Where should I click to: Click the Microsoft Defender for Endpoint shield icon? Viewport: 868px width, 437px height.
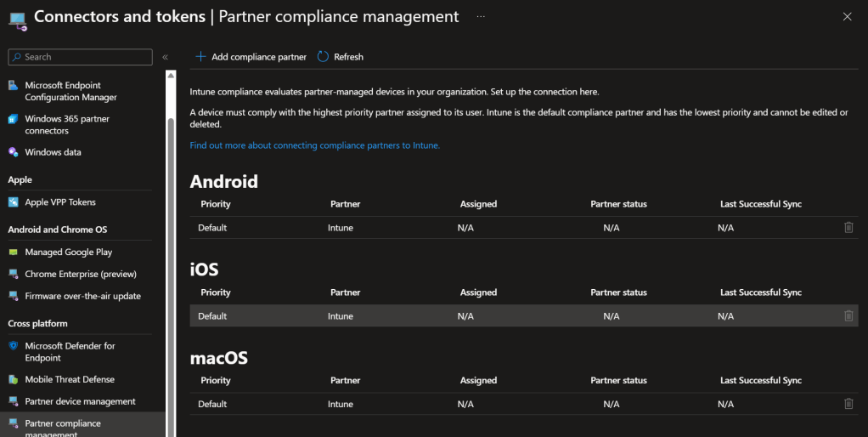tap(14, 346)
